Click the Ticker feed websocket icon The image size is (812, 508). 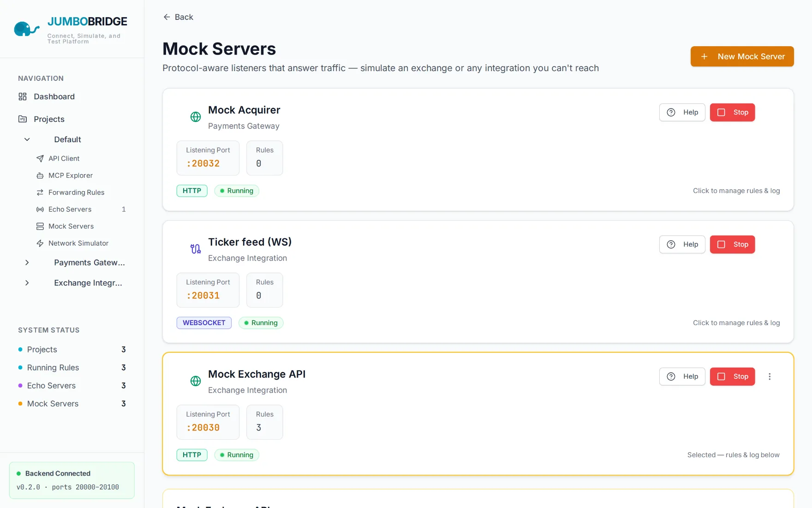pos(196,249)
